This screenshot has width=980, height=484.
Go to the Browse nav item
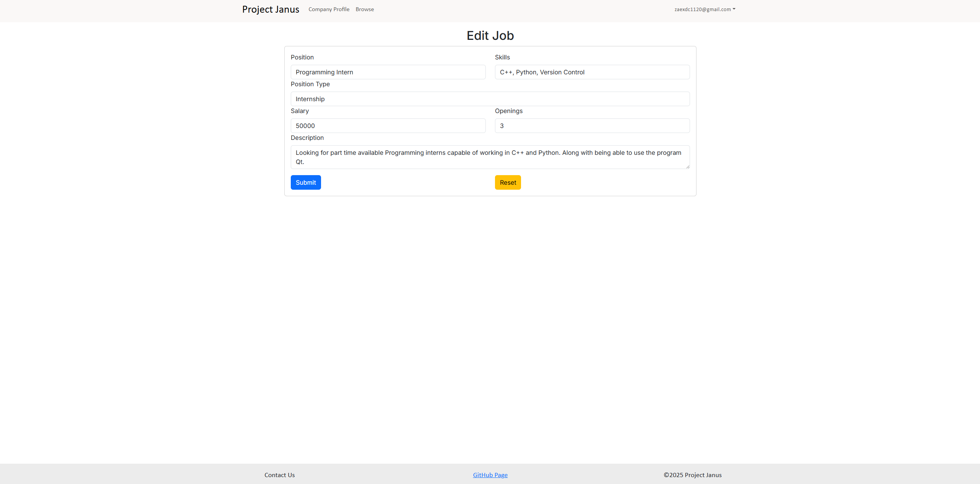point(364,9)
